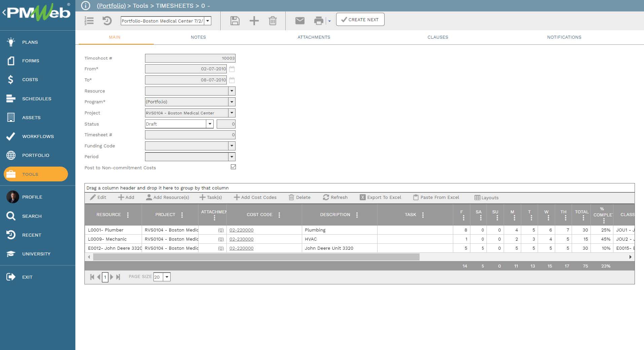Click Export To Excel button

coord(380,198)
